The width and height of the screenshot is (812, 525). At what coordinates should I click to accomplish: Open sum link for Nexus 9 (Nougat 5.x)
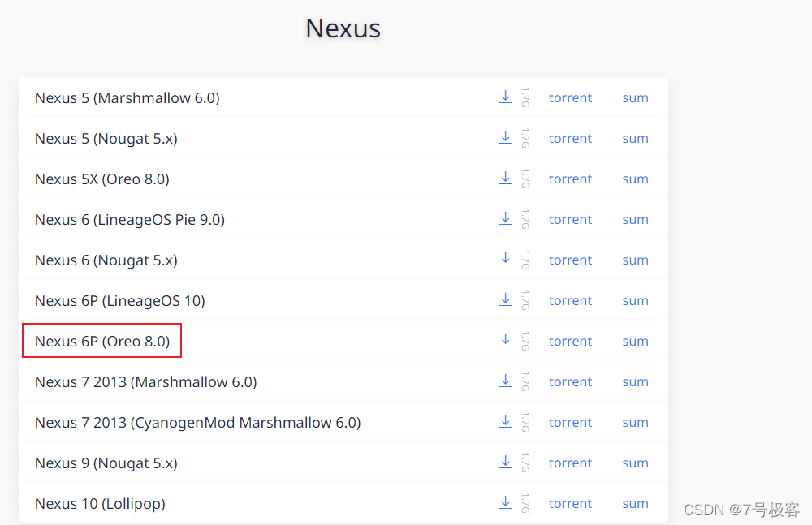[x=636, y=463]
